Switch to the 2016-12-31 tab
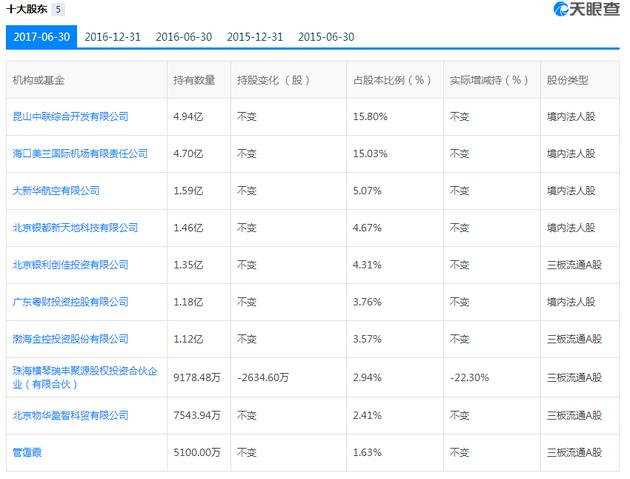 tap(112, 37)
